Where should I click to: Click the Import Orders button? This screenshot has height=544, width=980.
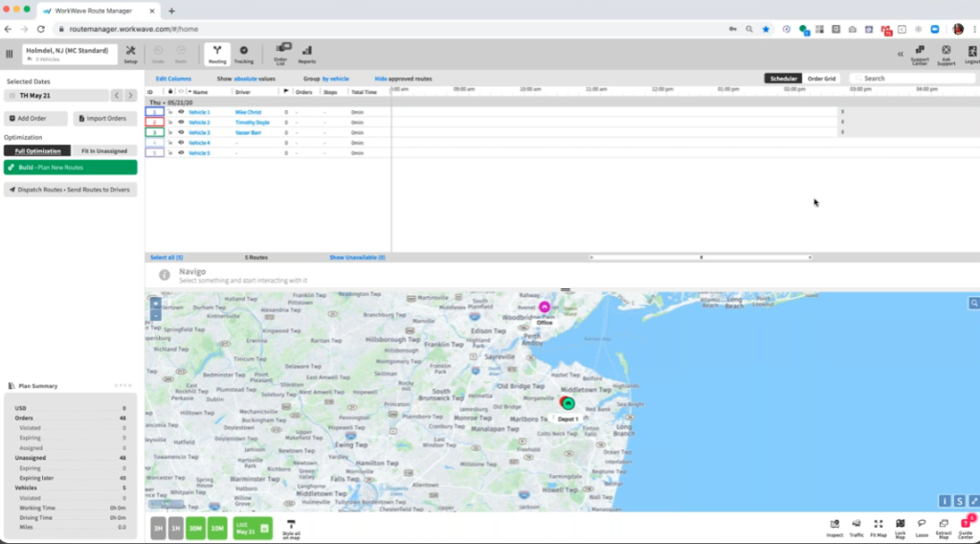click(x=105, y=118)
